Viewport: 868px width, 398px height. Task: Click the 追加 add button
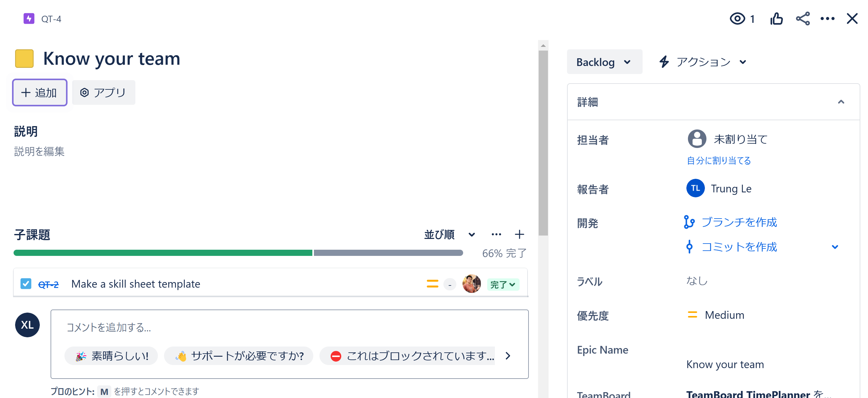click(40, 92)
